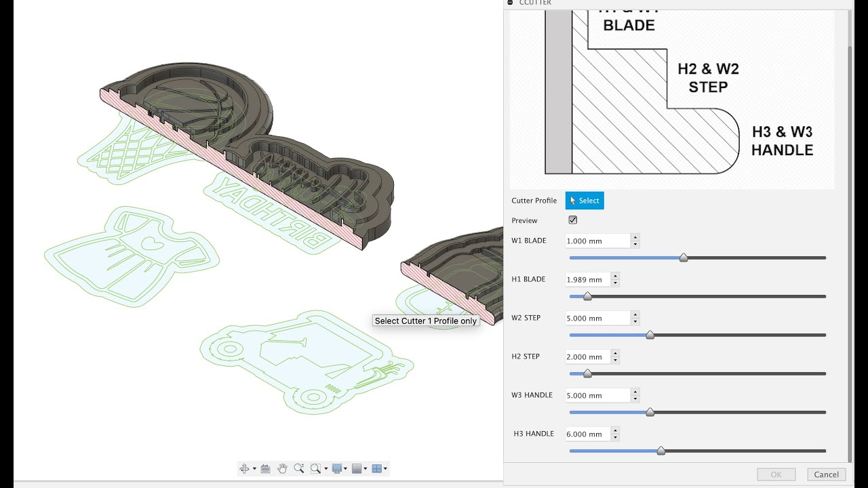Increase H1 BLADE with up stepper
Image resolution: width=868 pixels, height=488 pixels.
click(614, 276)
